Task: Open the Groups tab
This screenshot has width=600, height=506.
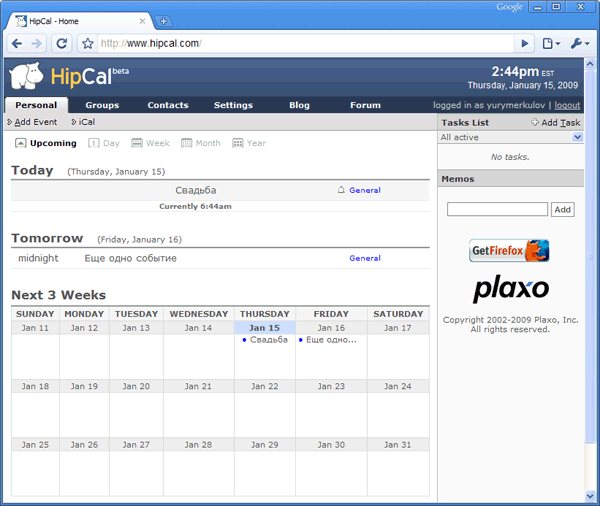Action: click(x=102, y=105)
